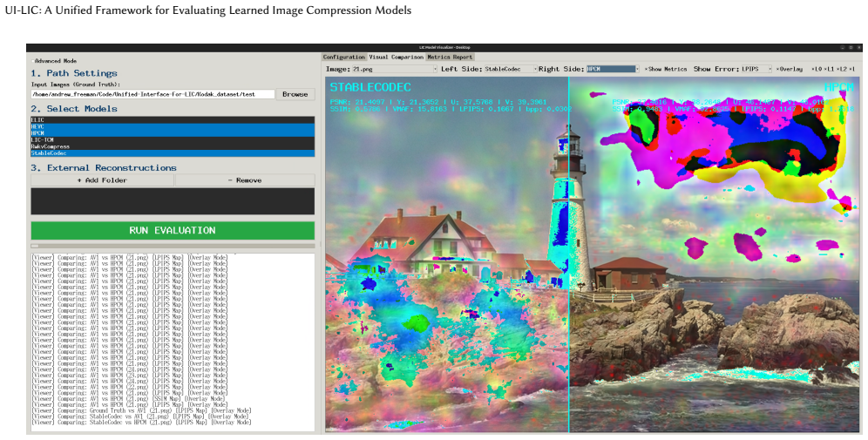Switch to the Configuration tab
The width and height of the screenshot is (868, 440).
click(x=343, y=57)
